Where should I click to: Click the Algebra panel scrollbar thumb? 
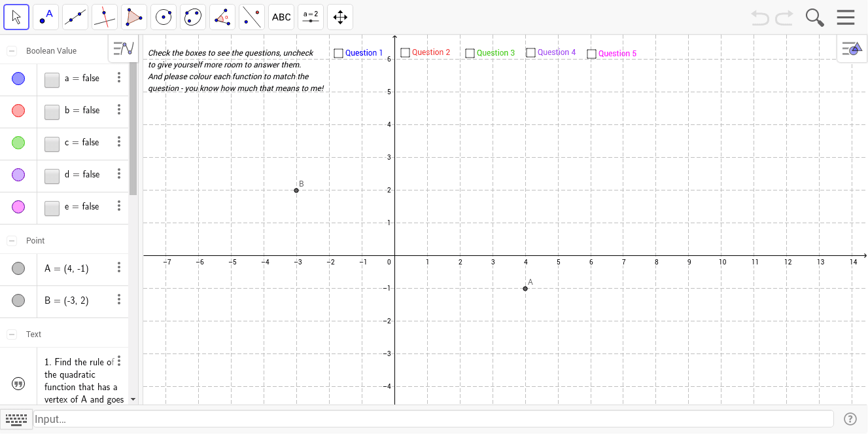click(133, 128)
